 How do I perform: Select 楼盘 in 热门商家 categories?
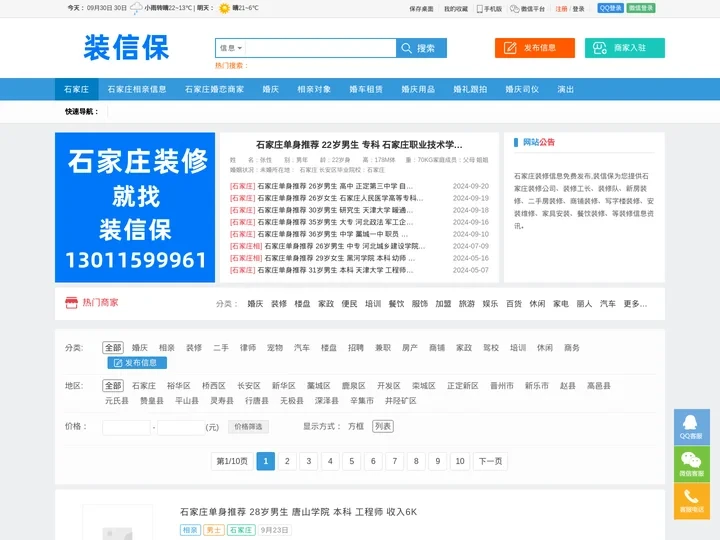pos(302,304)
